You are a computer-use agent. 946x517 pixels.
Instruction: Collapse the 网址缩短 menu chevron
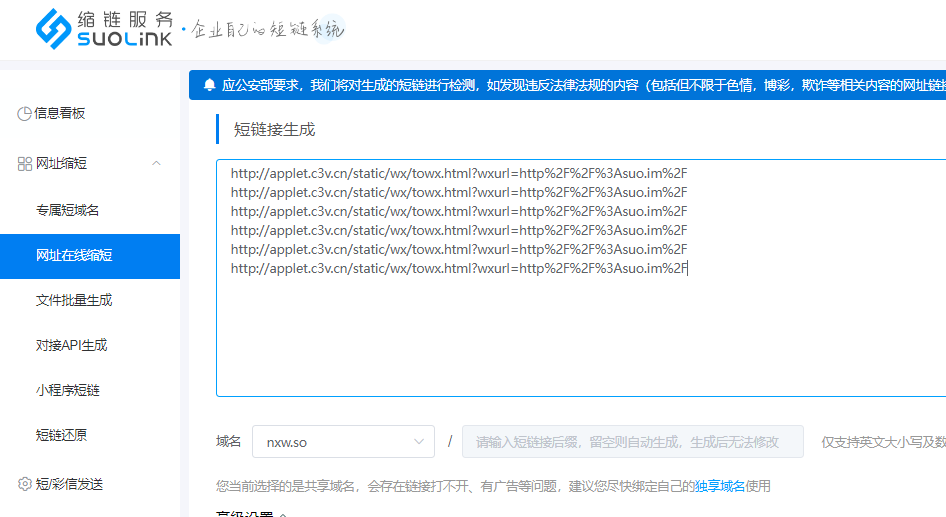pyautogui.click(x=156, y=163)
